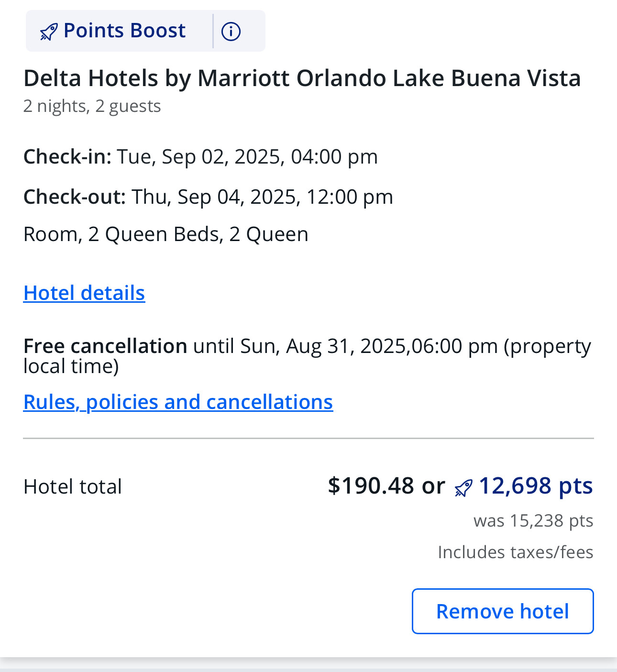Click the Hotel total label

tap(73, 486)
